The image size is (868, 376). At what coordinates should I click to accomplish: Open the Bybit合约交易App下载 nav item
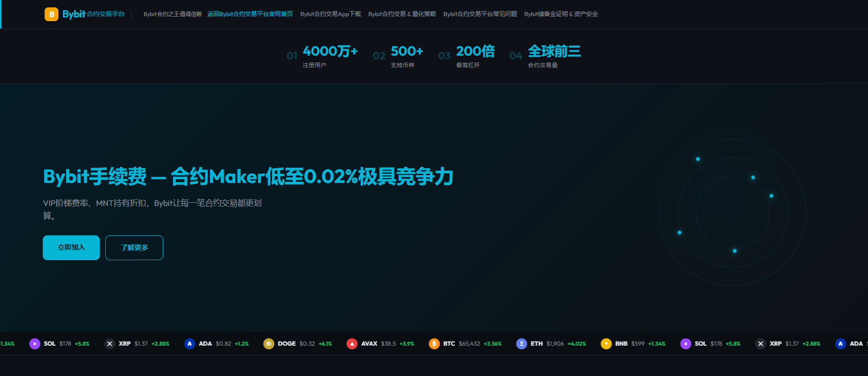point(331,14)
